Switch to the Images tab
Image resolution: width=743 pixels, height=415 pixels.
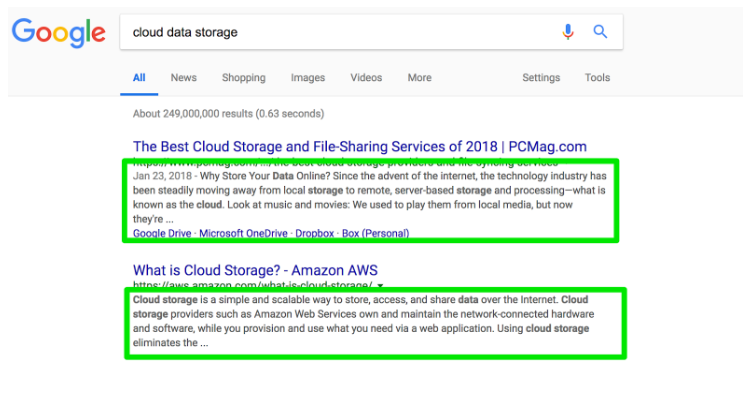[x=308, y=78]
